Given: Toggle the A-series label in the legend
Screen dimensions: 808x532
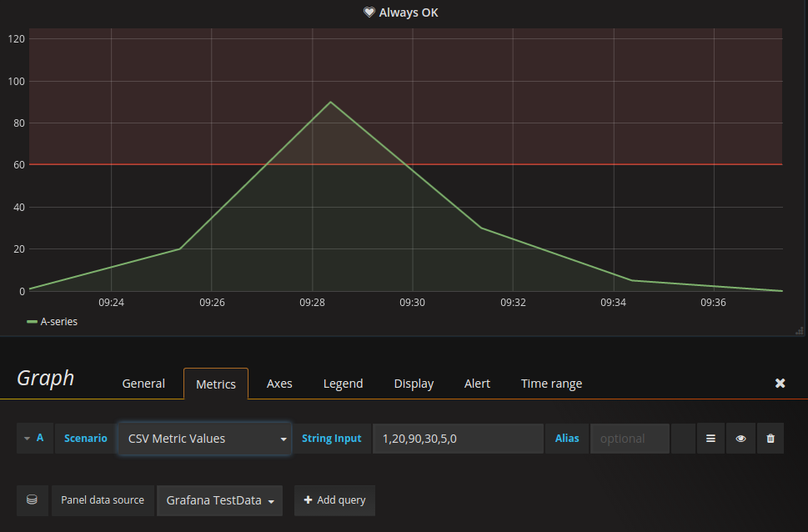Looking at the screenshot, I should tap(59, 321).
